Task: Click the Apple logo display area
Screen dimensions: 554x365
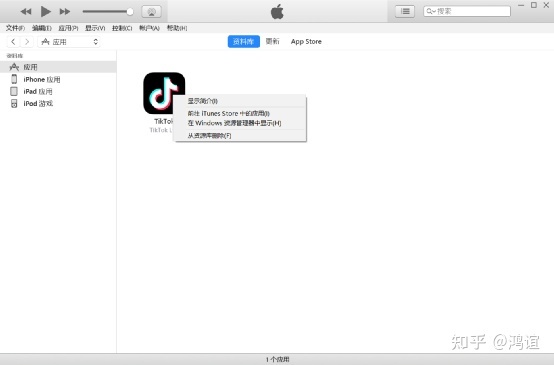Action: (x=277, y=12)
